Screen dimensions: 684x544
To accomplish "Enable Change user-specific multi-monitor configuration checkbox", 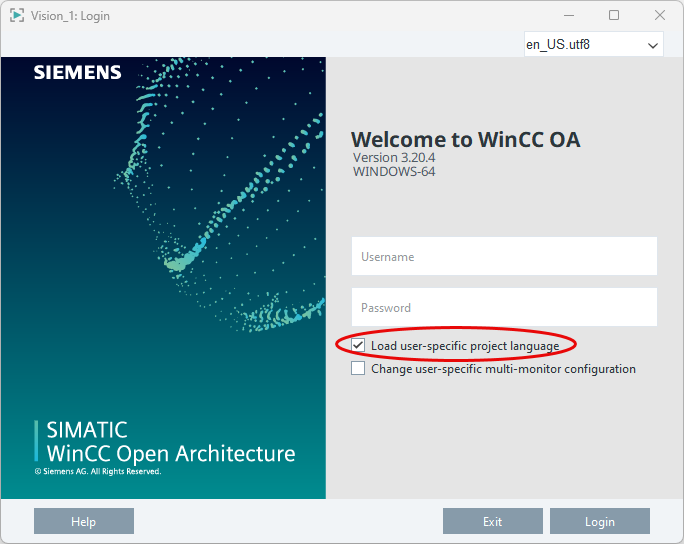I will pos(358,369).
